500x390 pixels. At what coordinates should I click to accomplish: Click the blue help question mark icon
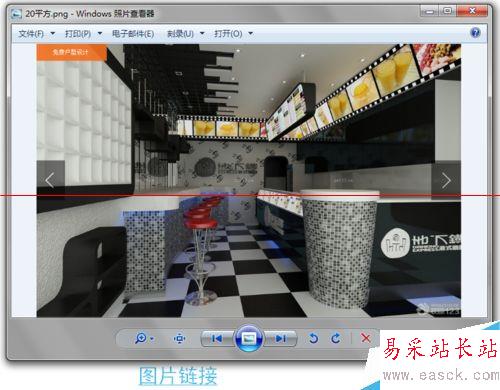pyautogui.click(x=475, y=33)
